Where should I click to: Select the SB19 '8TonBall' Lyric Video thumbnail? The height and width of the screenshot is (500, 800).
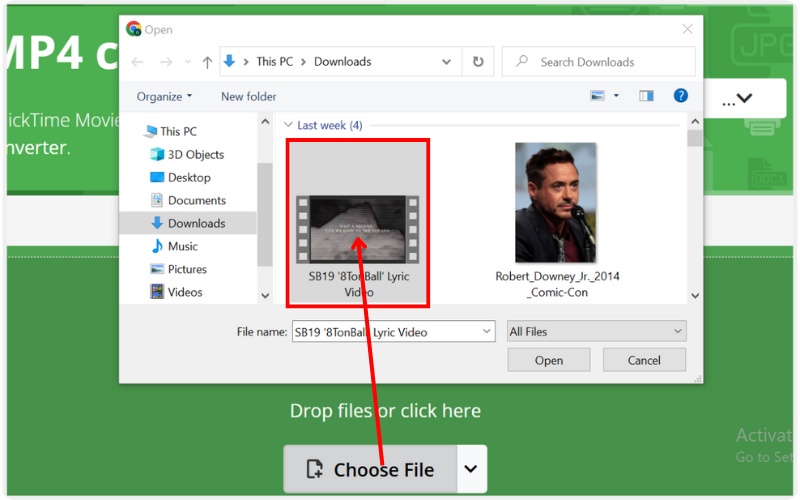(x=358, y=224)
